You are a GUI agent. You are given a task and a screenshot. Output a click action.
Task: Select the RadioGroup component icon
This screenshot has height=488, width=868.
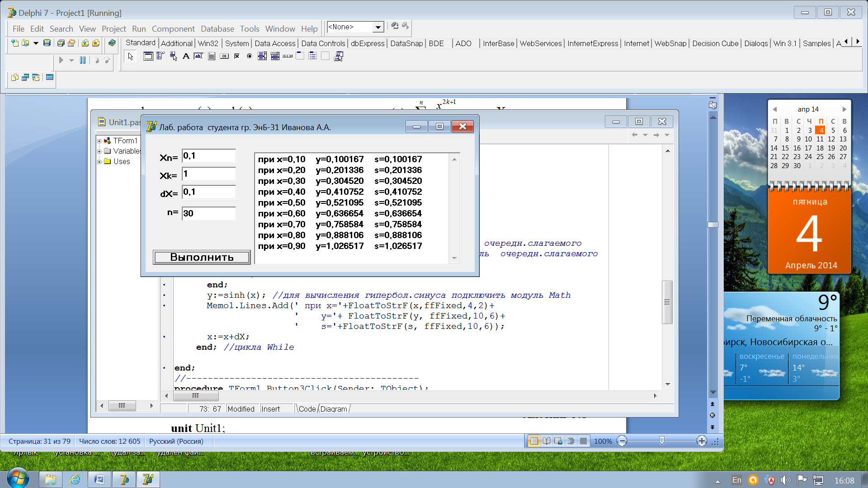click(313, 56)
